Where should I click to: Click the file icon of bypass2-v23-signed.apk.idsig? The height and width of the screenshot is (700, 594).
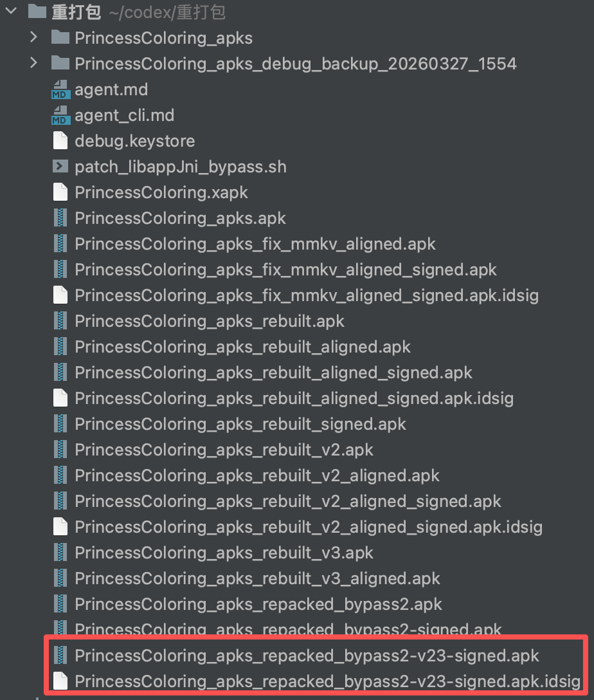[60, 681]
